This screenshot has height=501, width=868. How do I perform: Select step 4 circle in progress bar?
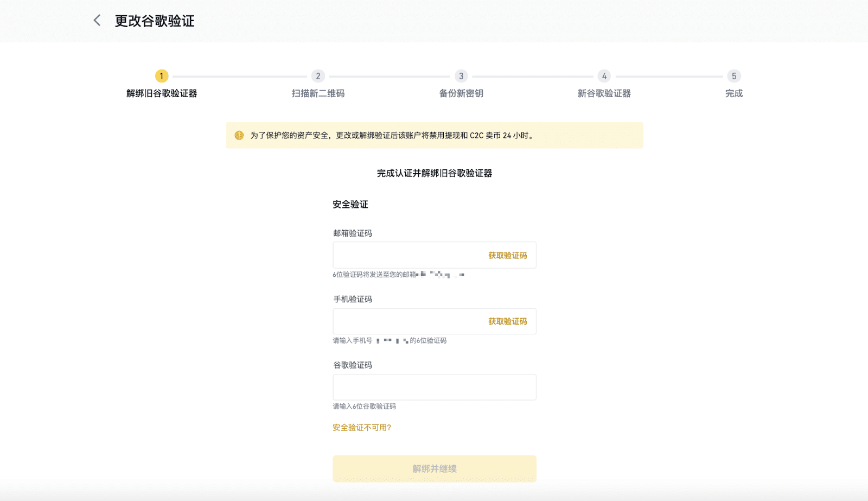604,76
